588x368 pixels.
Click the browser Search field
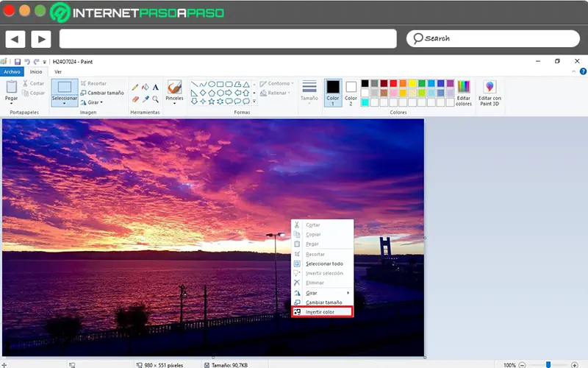[492, 39]
